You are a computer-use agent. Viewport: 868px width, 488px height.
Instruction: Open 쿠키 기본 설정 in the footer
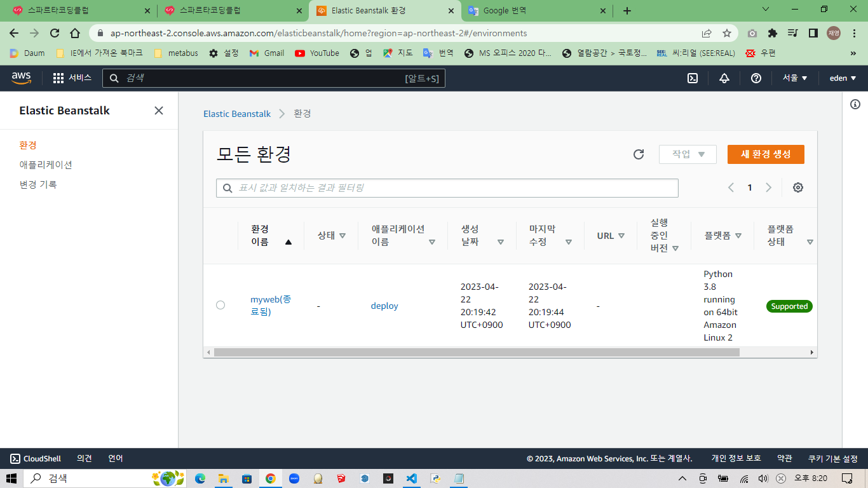pos(833,459)
